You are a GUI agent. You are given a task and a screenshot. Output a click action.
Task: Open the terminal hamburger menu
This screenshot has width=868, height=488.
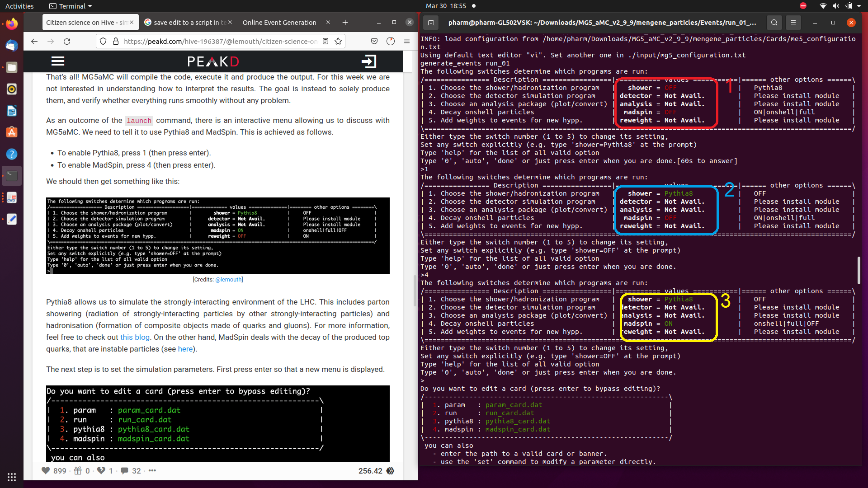793,22
